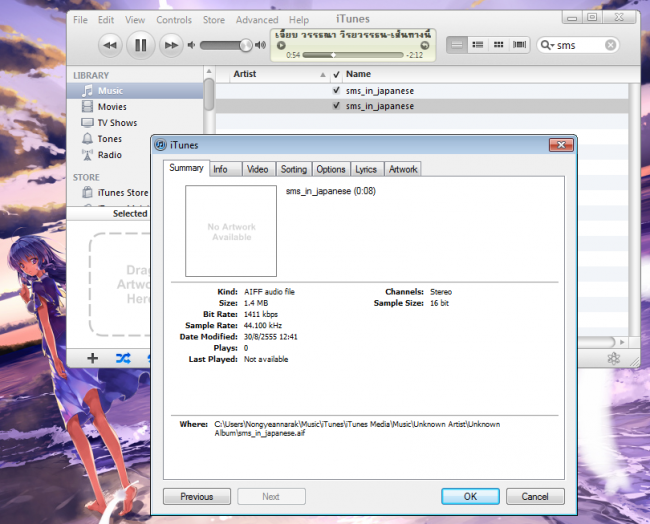Select TV Shows in the sidebar
This screenshot has height=524, width=650.
pos(135,123)
